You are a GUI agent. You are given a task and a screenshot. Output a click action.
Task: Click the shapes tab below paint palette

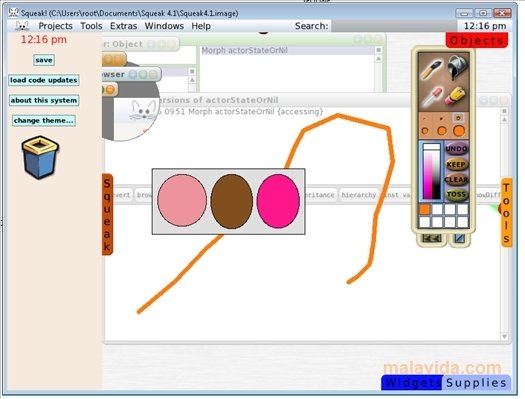[x=459, y=239]
